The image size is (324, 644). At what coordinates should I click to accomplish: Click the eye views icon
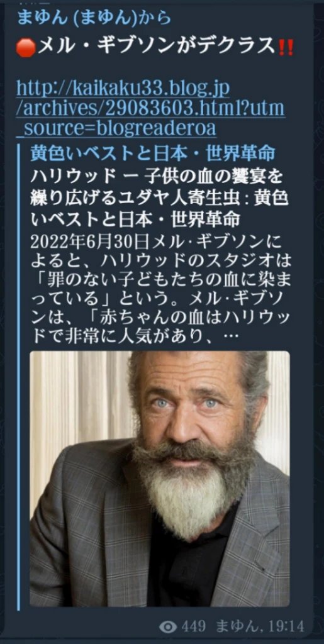pos(168,627)
